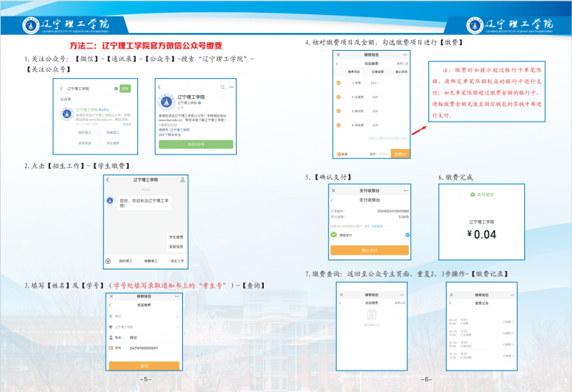Viewport: 572px width, 392px height.
Task: Click student number field 24210100000001
Action: pyautogui.click(x=144, y=348)
